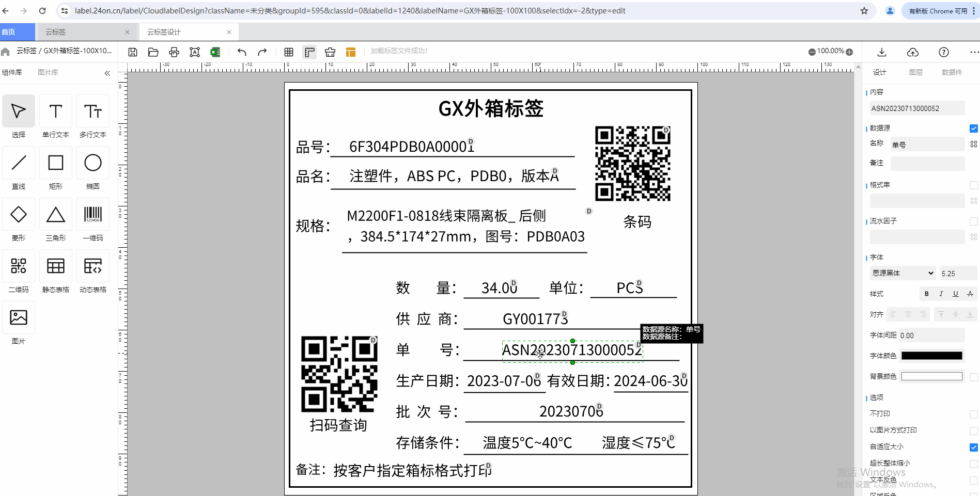Enable the 背景颜色 checkbox
This screenshot has width=980, height=496.
(x=974, y=377)
